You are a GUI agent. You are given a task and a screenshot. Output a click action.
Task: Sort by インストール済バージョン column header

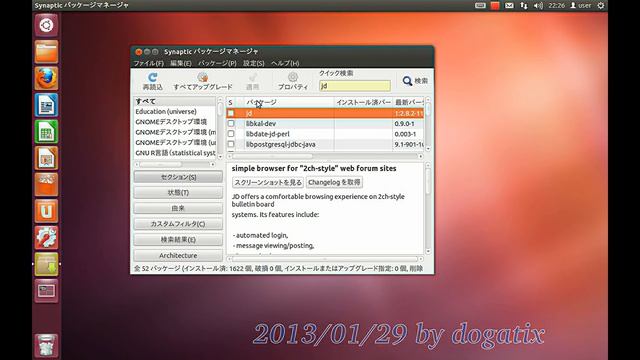363,102
